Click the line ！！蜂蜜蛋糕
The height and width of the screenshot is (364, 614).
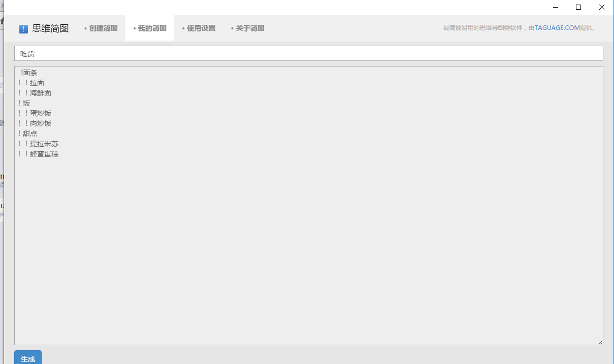(38, 154)
